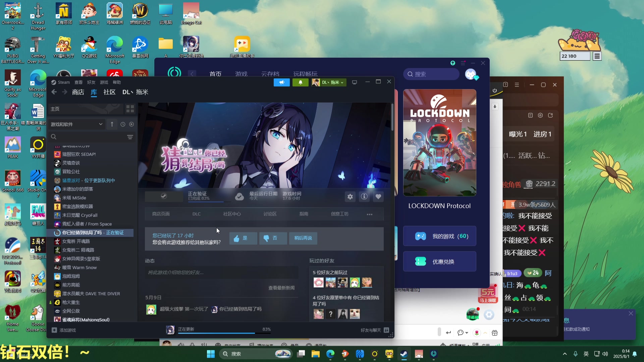This screenshot has height=362, width=644.
Task: Click 搜索 field in game platform window
Action: (x=431, y=74)
